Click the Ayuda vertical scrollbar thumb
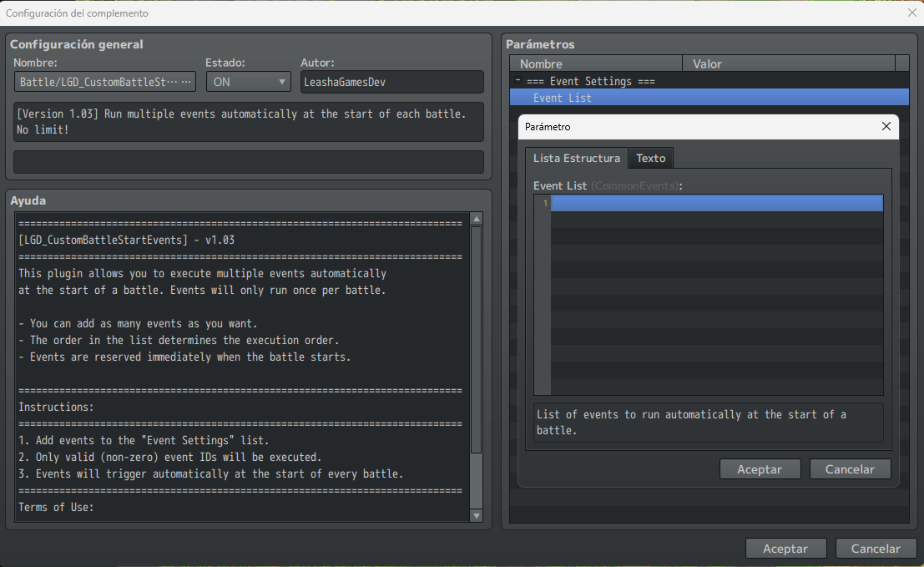 (476, 340)
